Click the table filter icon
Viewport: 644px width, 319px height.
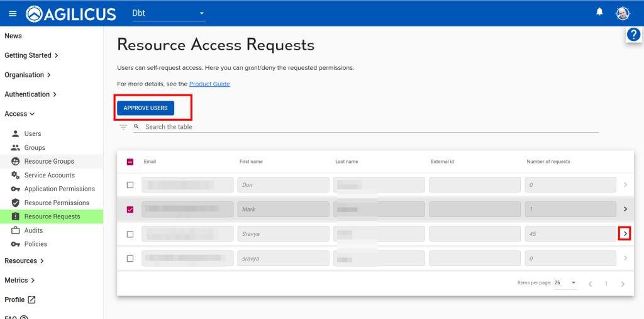pyautogui.click(x=123, y=127)
